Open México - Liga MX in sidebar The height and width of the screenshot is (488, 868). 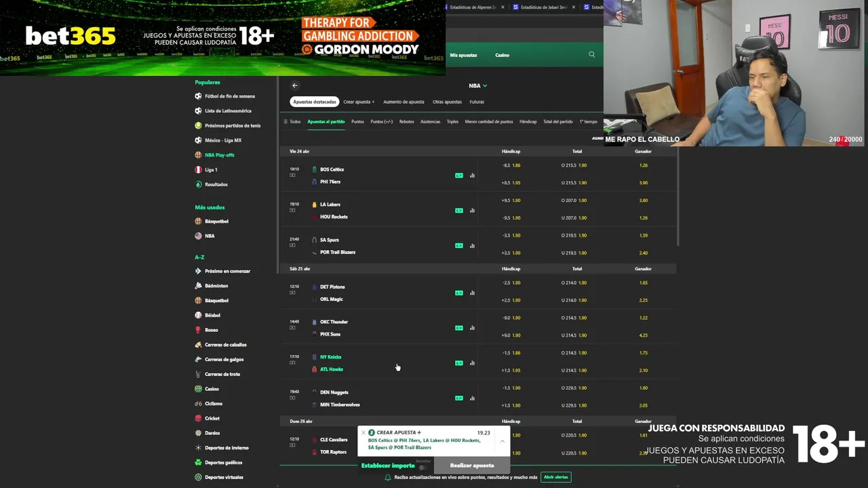pyautogui.click(x=223, y=140)
